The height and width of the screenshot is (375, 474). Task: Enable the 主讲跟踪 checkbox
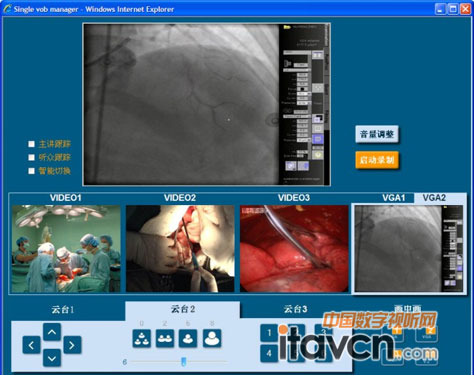(31, 144)
